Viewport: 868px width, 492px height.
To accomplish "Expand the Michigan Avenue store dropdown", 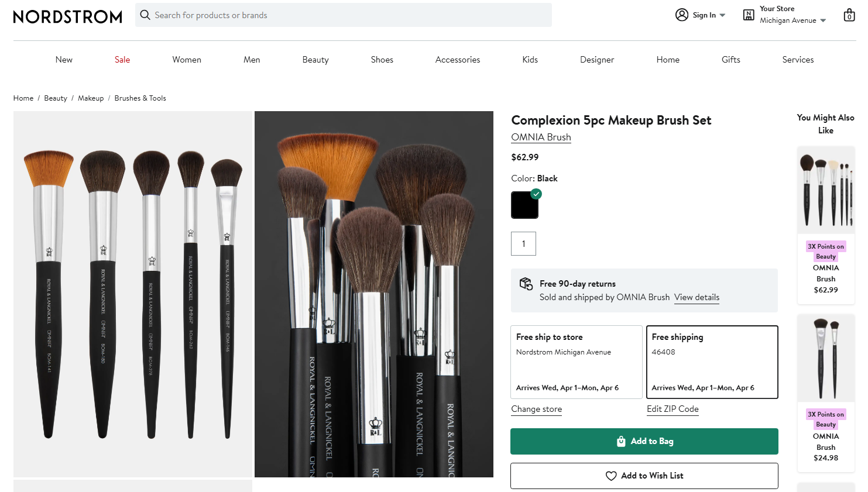I will (x=823, y=20).
